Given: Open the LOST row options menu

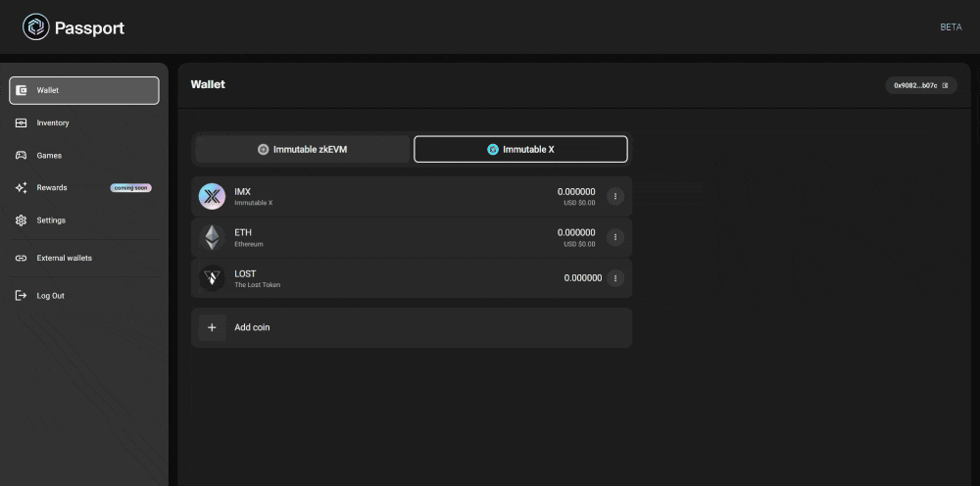Looking at the screenshot, I should 615,278.
